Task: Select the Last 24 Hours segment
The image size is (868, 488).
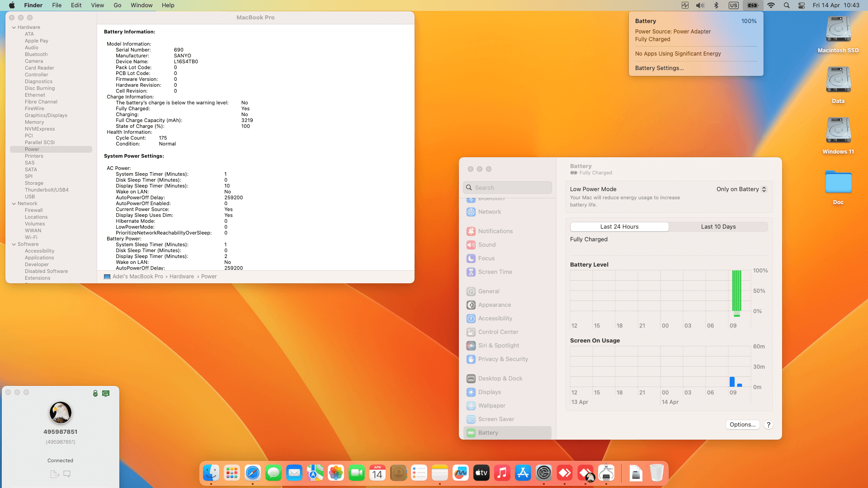Action: pyautogui.click(x=619, y=227)
